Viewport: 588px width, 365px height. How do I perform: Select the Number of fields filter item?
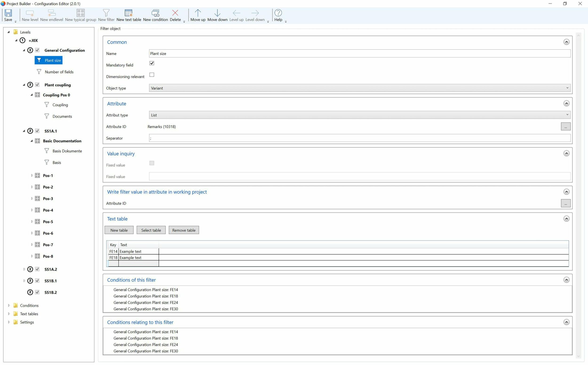point(59,72)
